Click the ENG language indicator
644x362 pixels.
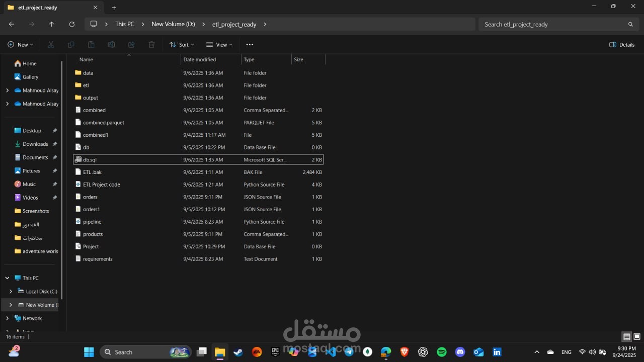pos(566,352)
